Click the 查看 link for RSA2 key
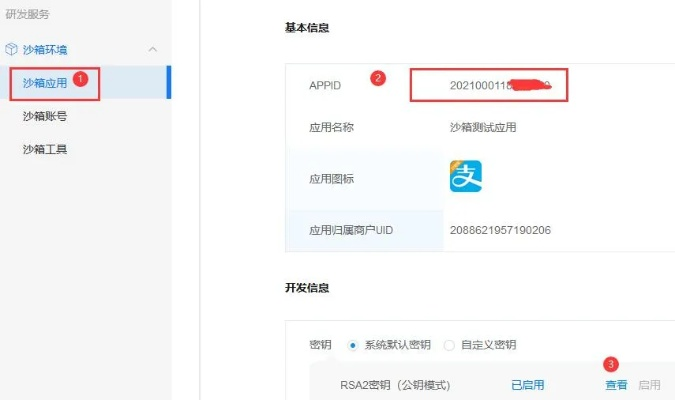Viewport: 675px width, 400px height. (616, 384)
